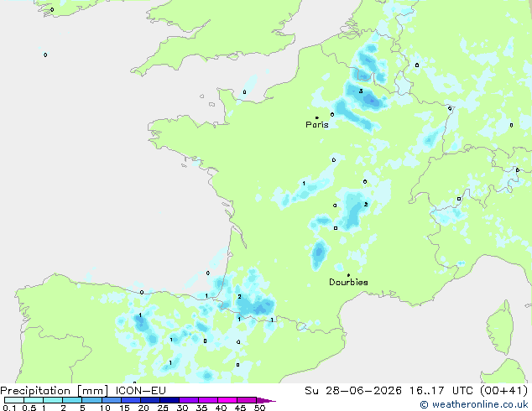
Task: Click the Dourbies city label
Action: [348, 282]
